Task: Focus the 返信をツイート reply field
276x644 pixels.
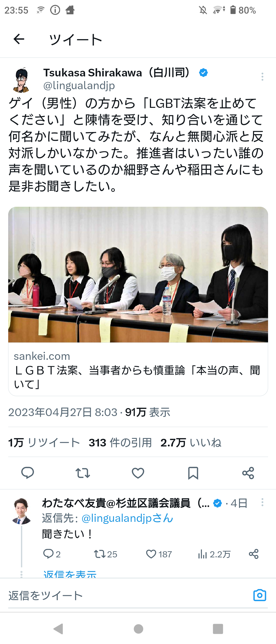Action: pyautogui.click(x=128, y=595)
